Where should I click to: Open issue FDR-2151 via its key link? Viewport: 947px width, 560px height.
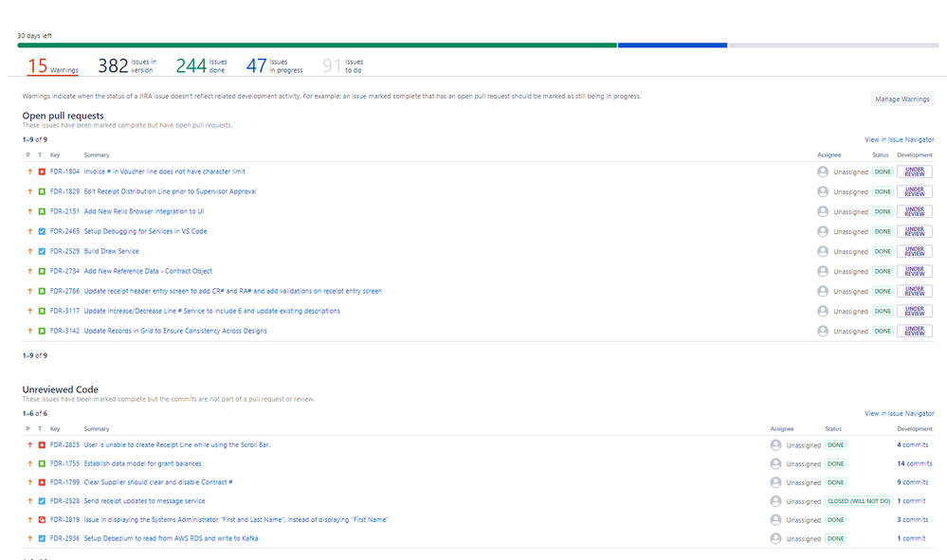[x=64, y=211]
